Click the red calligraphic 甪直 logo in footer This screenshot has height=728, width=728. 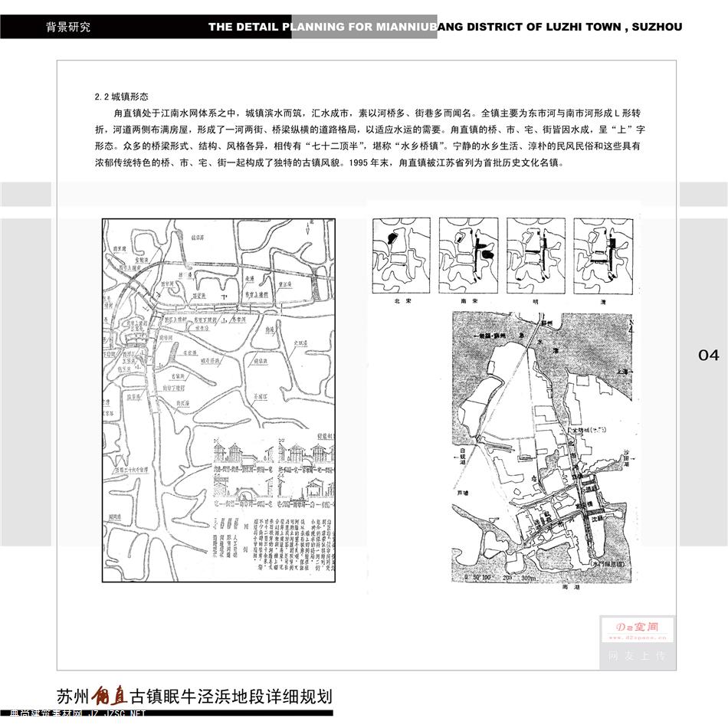pyautogui.click(x=110, y=697)
